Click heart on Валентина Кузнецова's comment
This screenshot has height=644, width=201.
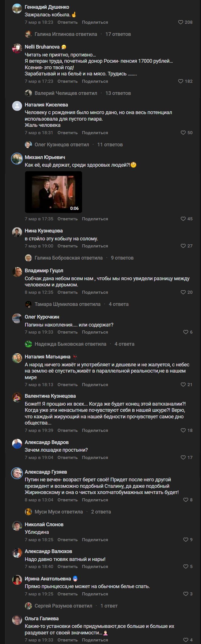pos(183,430)
